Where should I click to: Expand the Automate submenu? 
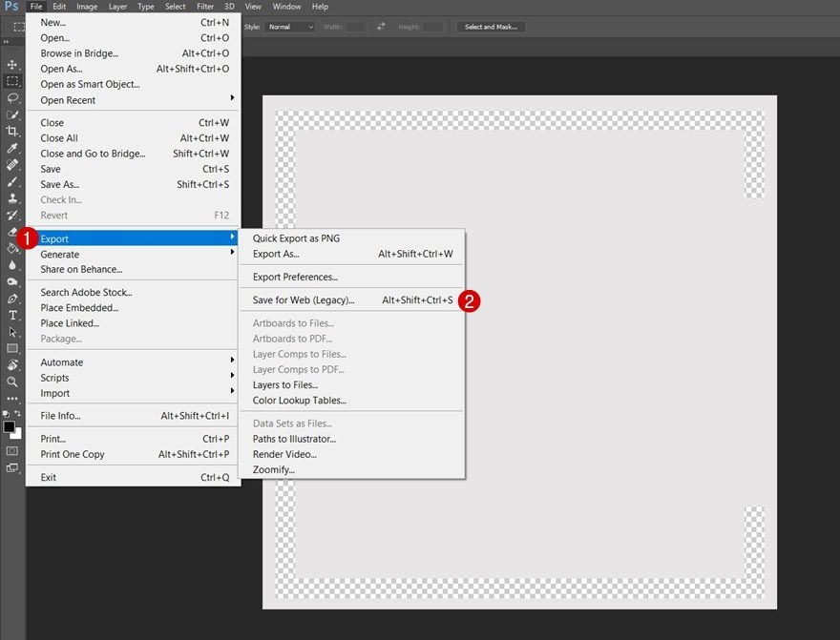tap(134, 362)
